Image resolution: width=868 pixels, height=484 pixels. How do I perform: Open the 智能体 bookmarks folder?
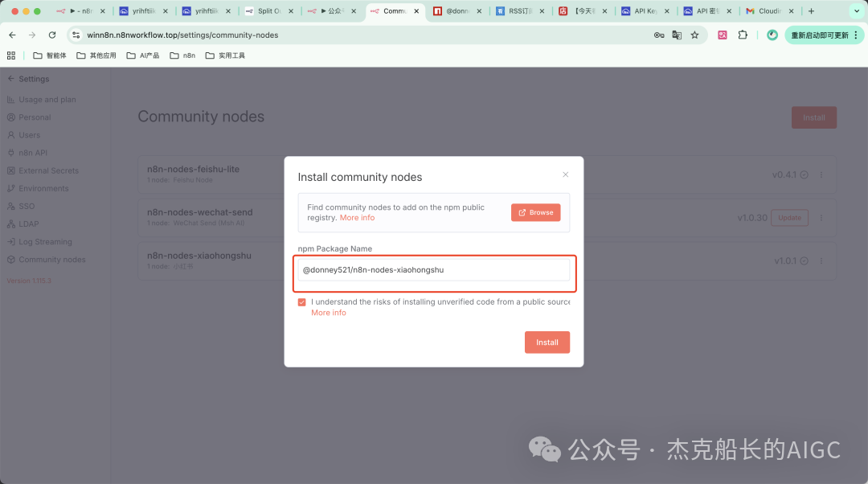[x=49, y=55]
